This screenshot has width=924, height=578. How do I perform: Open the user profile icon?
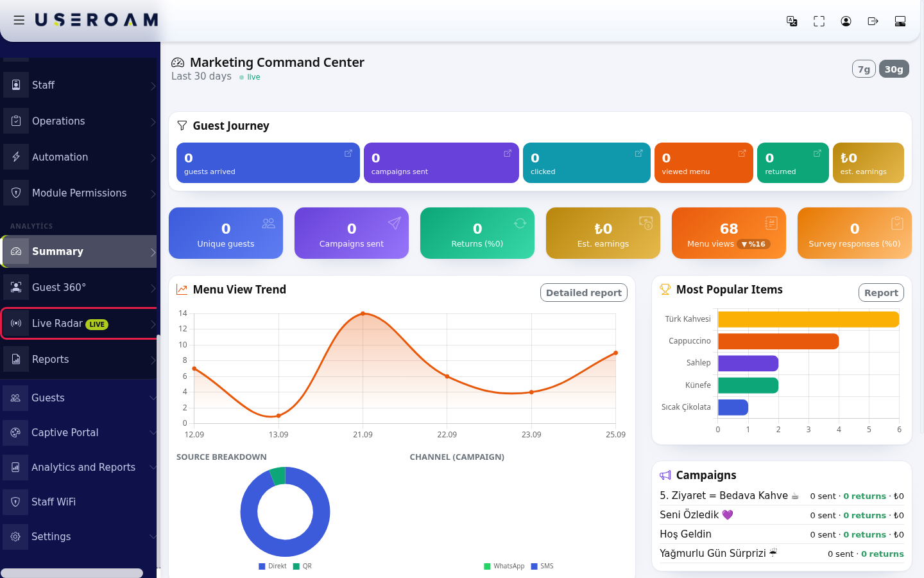coord(846,21)
